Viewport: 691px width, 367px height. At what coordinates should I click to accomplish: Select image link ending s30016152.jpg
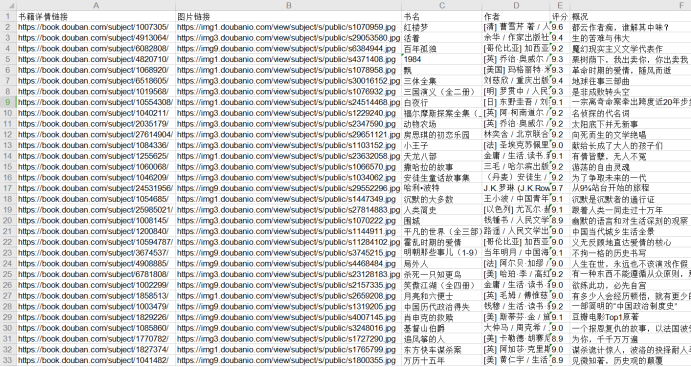click(x=289, y=81)
